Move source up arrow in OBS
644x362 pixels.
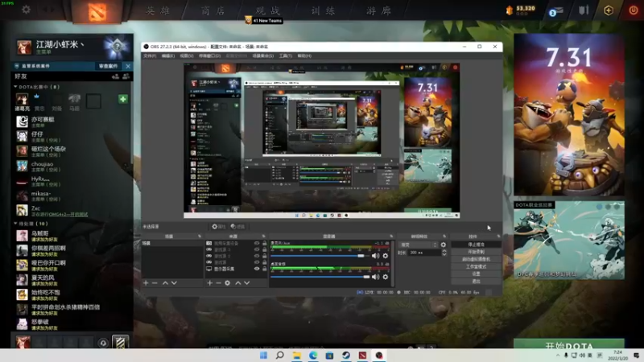click(237, 283)
